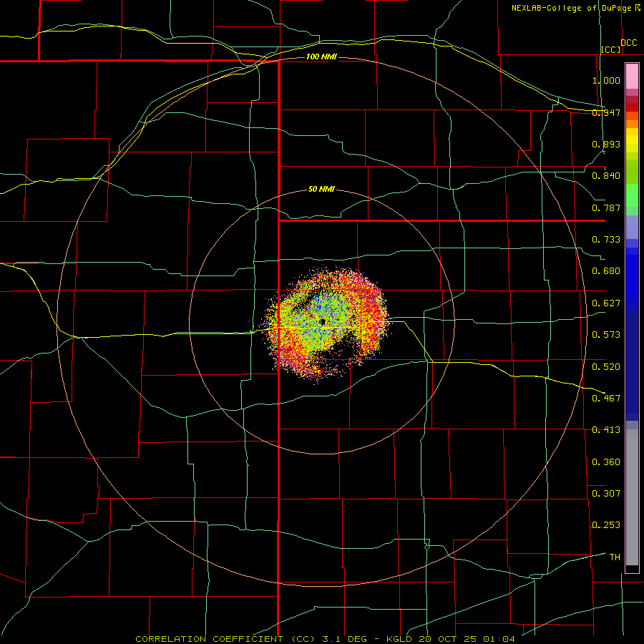The width and height of the screenshot is (644, 644).
Task: Click the 0.787 scale value
Action: pyautogui.click(x=606, y=208)
